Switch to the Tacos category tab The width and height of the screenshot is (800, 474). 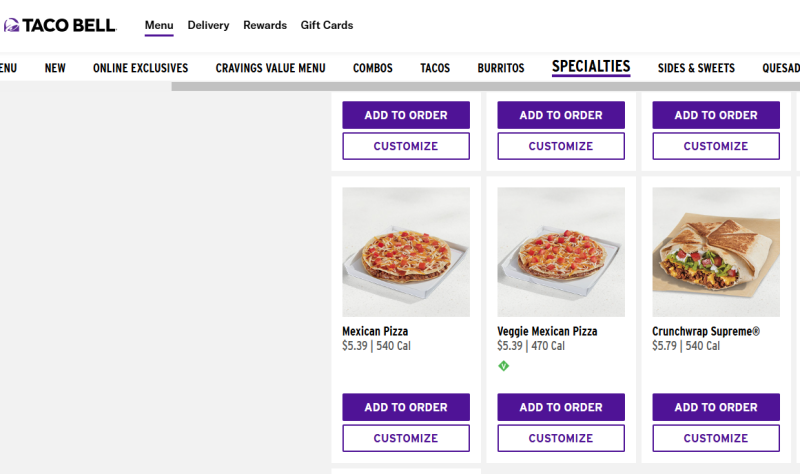(x=435, y=68)
